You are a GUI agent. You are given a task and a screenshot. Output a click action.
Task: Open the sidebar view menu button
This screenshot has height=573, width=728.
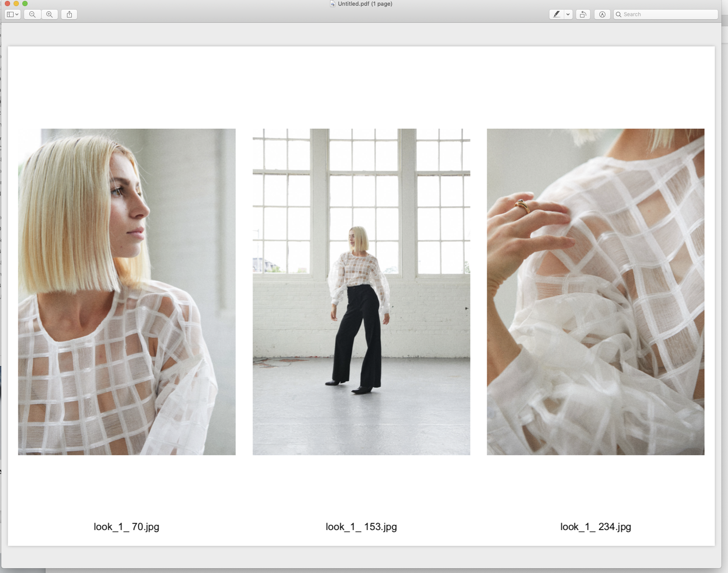(12, 14)
